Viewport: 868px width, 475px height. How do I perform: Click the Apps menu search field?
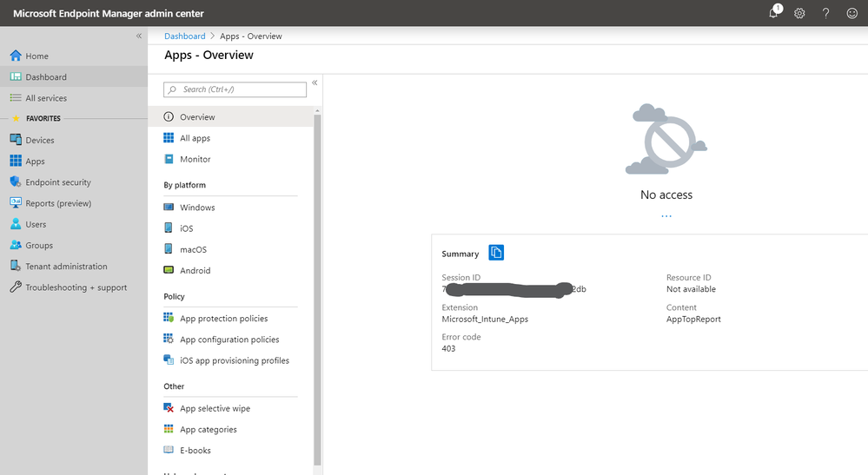coord(235,89)
